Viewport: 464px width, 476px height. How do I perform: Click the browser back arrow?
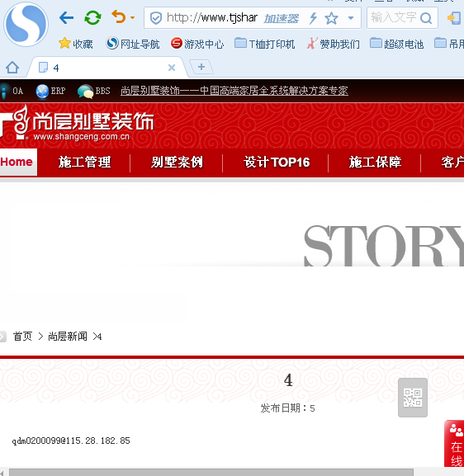click(67, 17)
